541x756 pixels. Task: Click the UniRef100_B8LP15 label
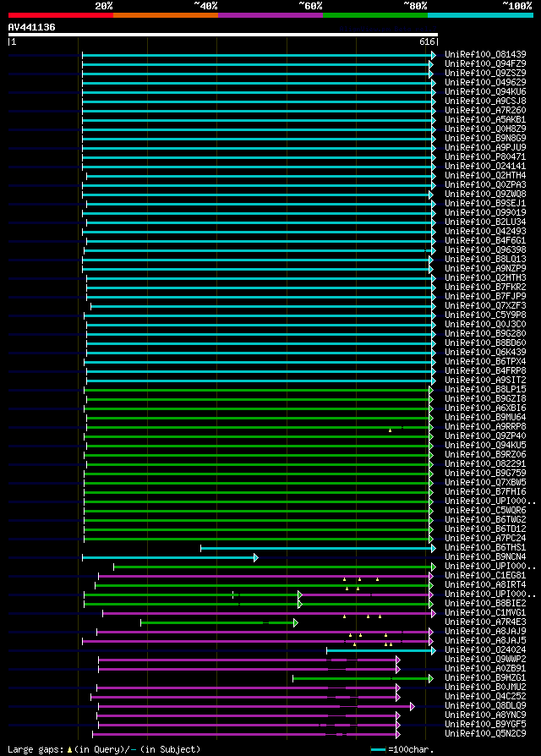click(x=485, y=390)
